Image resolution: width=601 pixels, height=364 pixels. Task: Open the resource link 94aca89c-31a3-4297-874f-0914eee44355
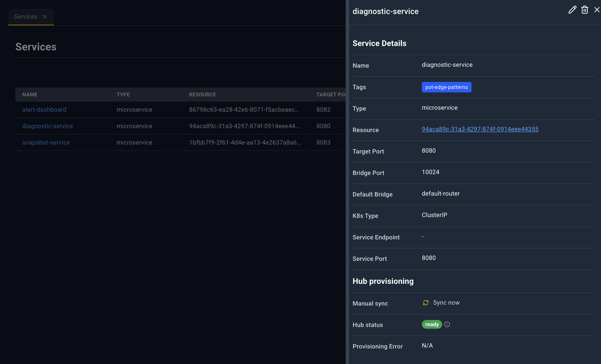click(x=480, y=129)
